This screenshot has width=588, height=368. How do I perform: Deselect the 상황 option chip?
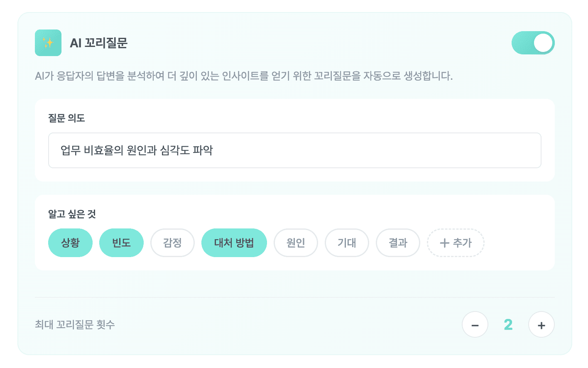70,243
